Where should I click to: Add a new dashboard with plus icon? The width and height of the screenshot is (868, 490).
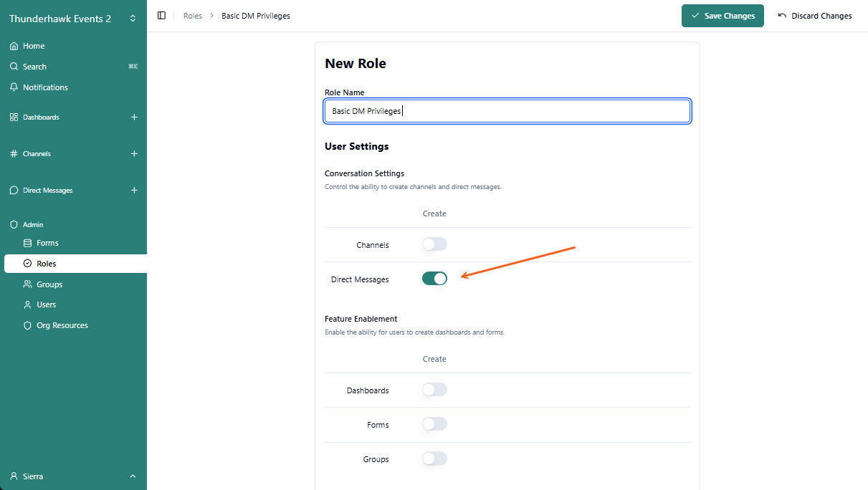(x=134, y=117)
